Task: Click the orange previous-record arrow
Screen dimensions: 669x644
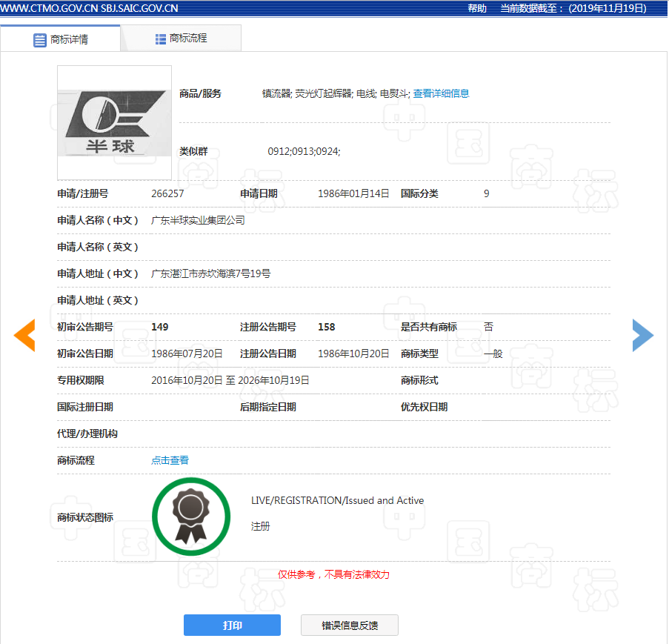Action: click(24, 335)
